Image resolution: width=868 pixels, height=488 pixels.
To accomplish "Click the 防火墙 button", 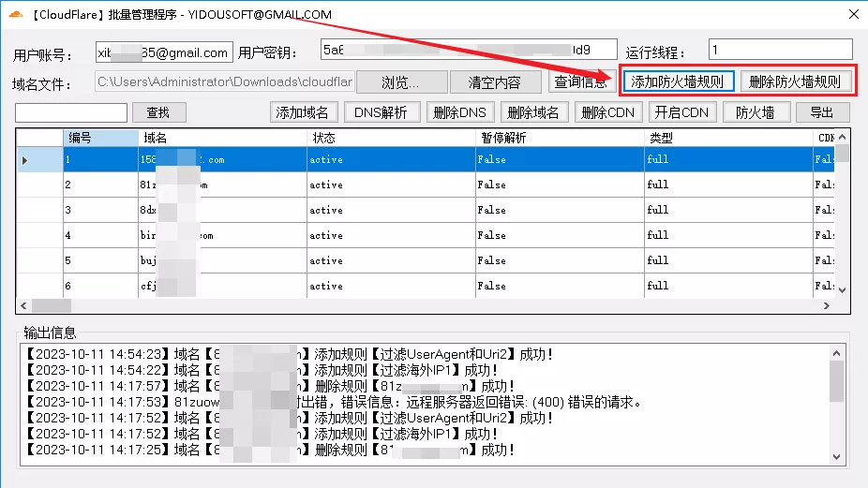I will tap(756, 112).
